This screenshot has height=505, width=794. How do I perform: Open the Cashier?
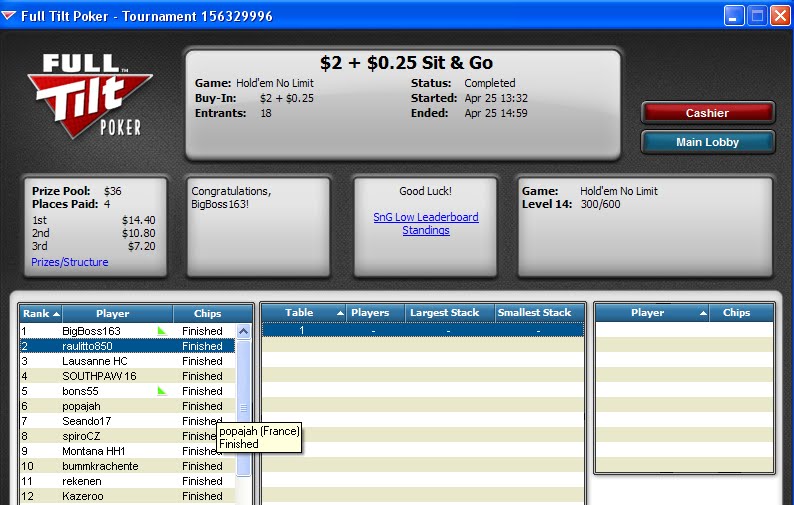707,113
